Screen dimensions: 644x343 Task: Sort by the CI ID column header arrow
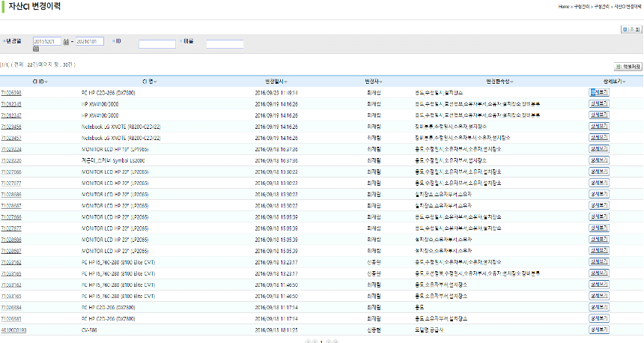coord(46,81)
